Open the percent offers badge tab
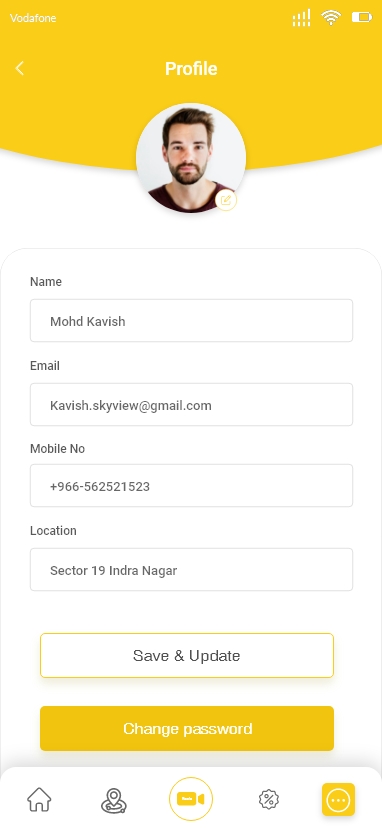Screen dimensions: 382x828 268,799
